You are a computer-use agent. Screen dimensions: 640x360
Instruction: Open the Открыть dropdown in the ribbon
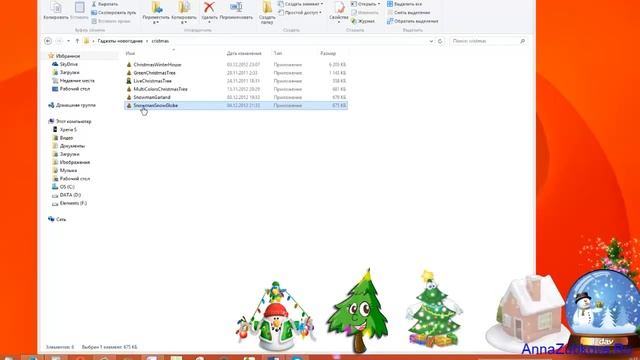[365, 4]
